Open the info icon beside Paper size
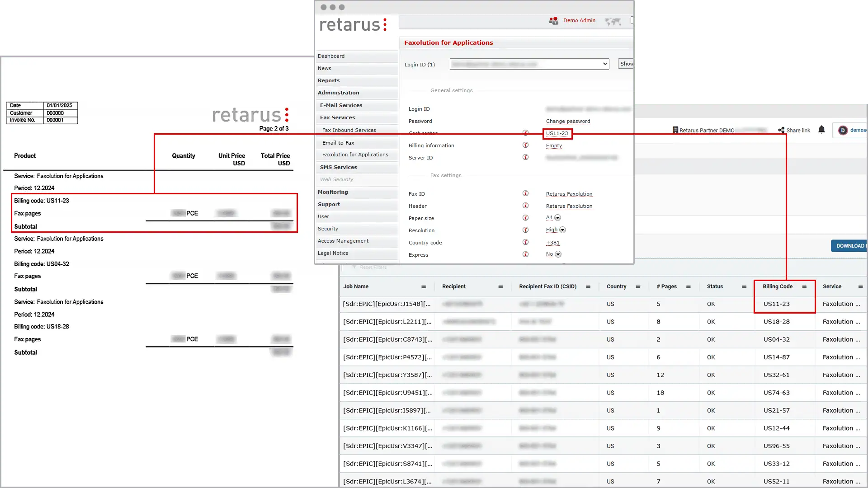868x488 pixels. pyautogui.click(x=525, y=218)
